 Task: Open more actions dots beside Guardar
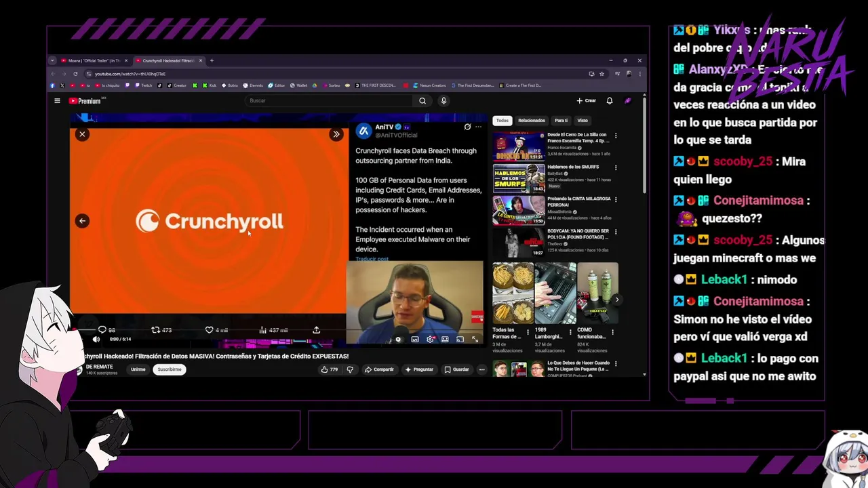tap(482, 369)
